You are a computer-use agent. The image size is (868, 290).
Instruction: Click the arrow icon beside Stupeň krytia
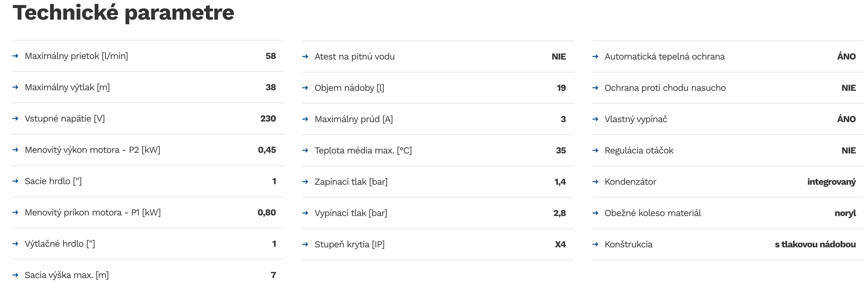click(x=305, y=244)
